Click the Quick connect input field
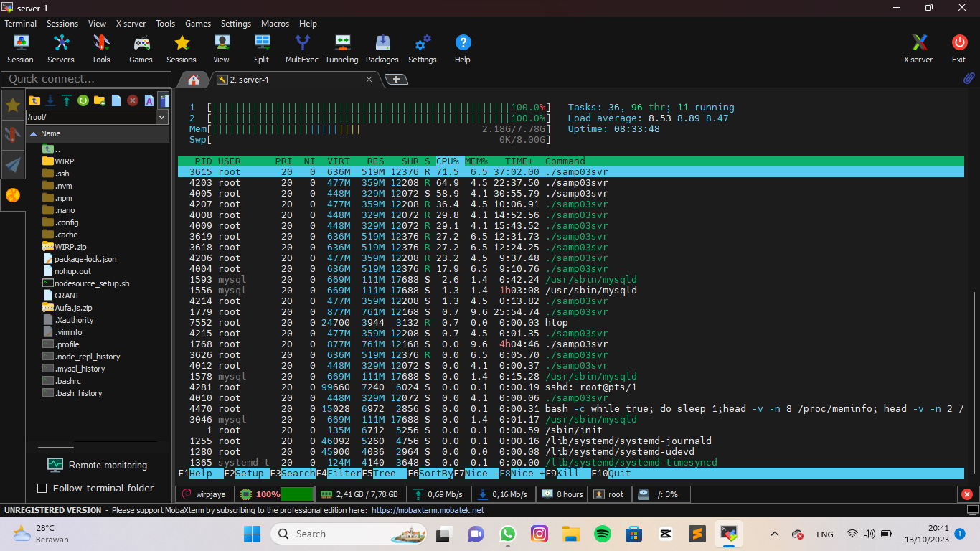Screen dimensions: 980x551 (x=86, y=79)
